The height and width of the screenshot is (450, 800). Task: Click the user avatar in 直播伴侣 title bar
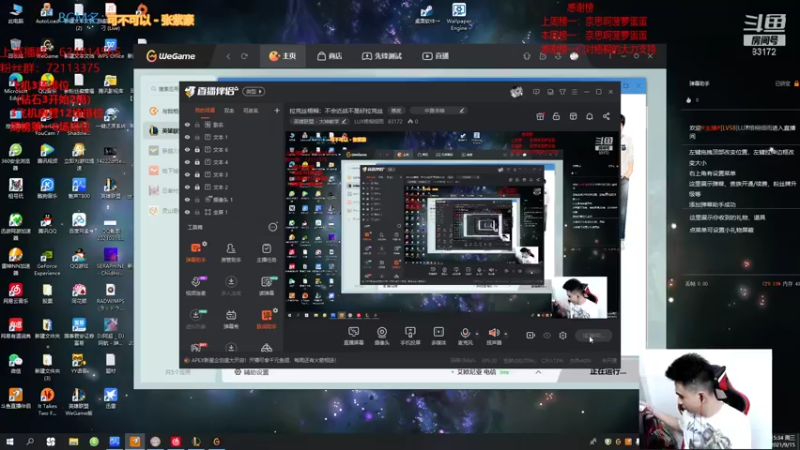tap(516, 92)
